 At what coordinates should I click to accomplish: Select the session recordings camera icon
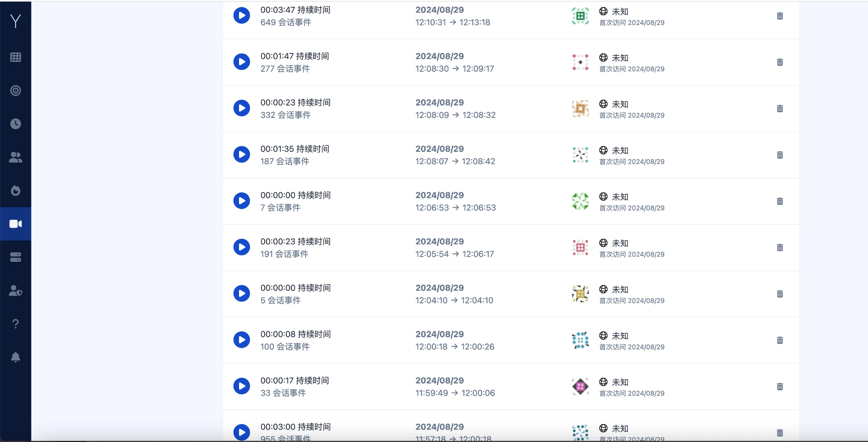tap(16, 224)
